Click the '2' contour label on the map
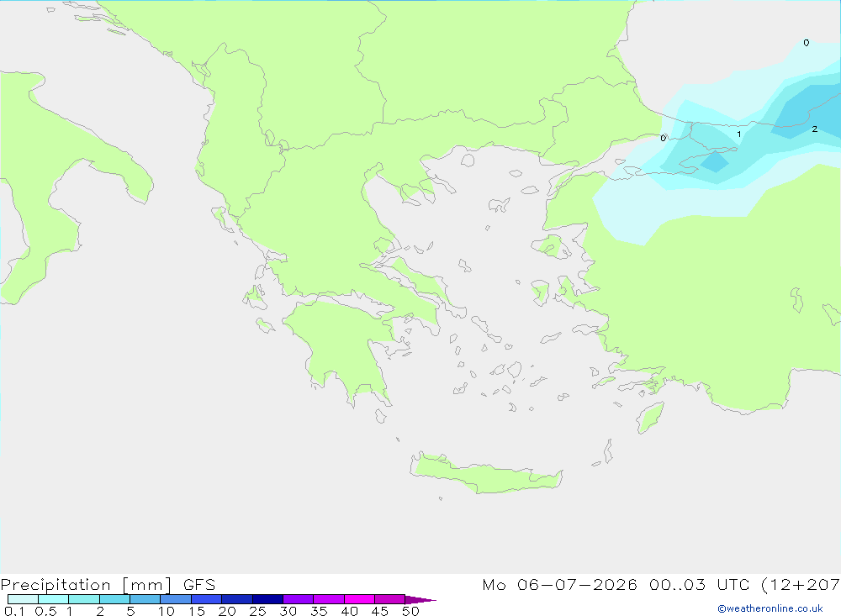The image size is (841, 616). [x=815, y=129]
